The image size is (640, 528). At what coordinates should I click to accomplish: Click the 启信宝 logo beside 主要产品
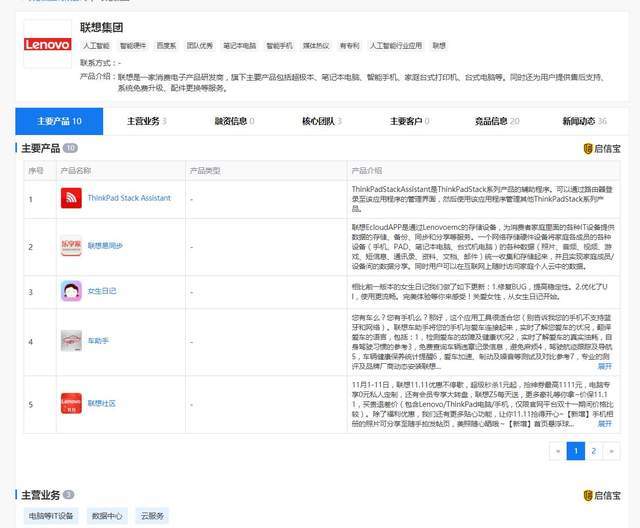click(602, 149)
